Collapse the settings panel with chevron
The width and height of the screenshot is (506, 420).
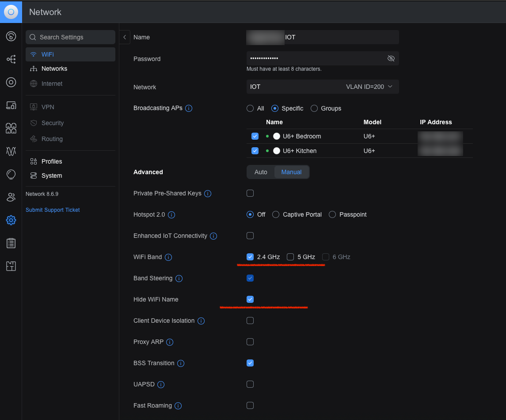(125, 37)
